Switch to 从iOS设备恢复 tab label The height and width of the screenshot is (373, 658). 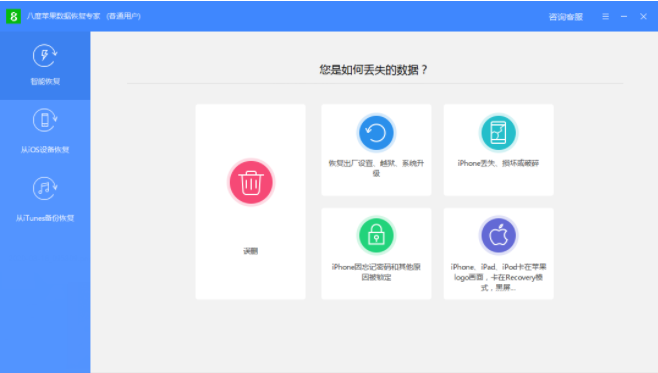pos(45,149)
